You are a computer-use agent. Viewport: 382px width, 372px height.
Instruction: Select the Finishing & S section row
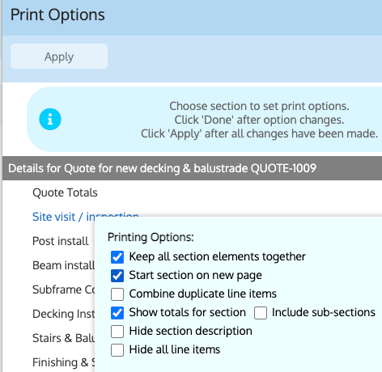[x=63, y=362]
